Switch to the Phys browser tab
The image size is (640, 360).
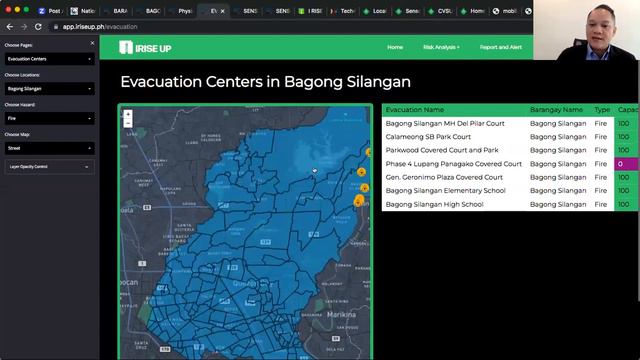click(182, 11)
